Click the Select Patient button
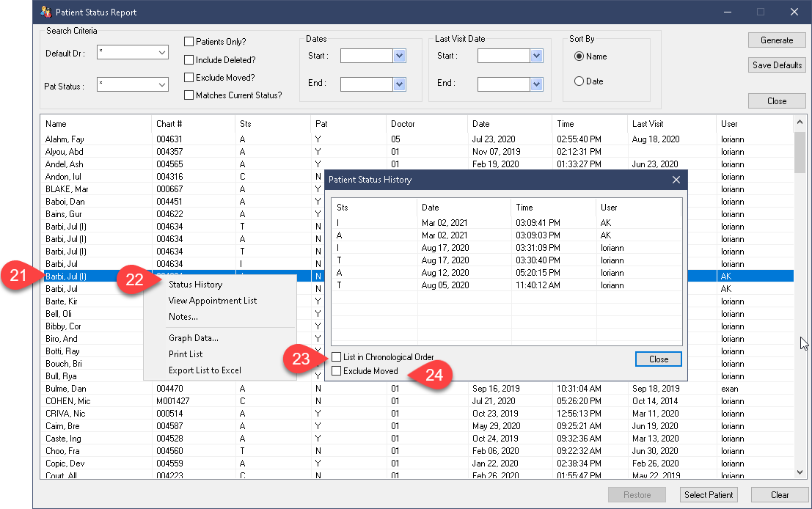The width and height of the screenshot is (812, 509). point(709,494)
